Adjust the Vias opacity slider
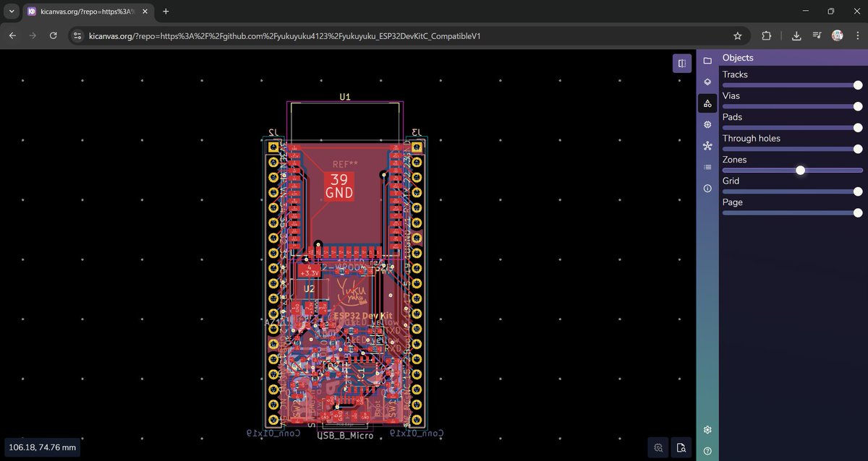 pos(792,106)
